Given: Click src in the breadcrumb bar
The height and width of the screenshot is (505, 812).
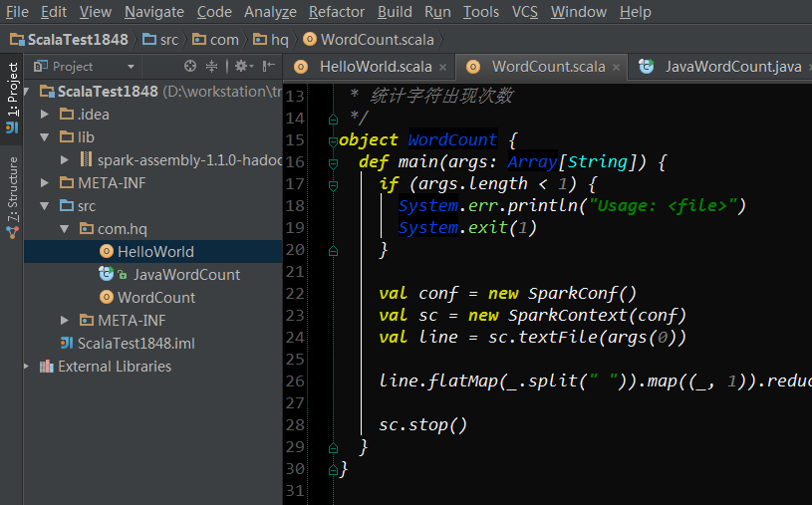Looking at the screenshot, I should (x=160, y=40).
